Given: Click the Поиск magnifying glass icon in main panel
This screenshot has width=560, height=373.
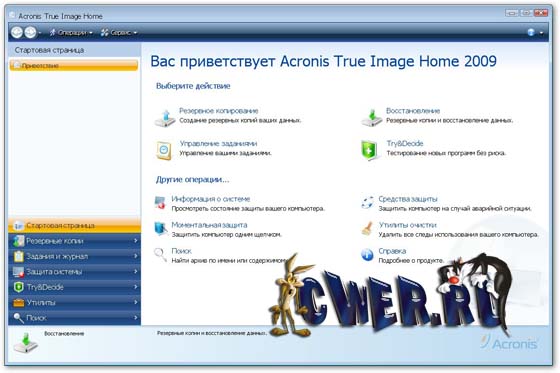Looking at the screenshot, I should (x=160, y=255).
